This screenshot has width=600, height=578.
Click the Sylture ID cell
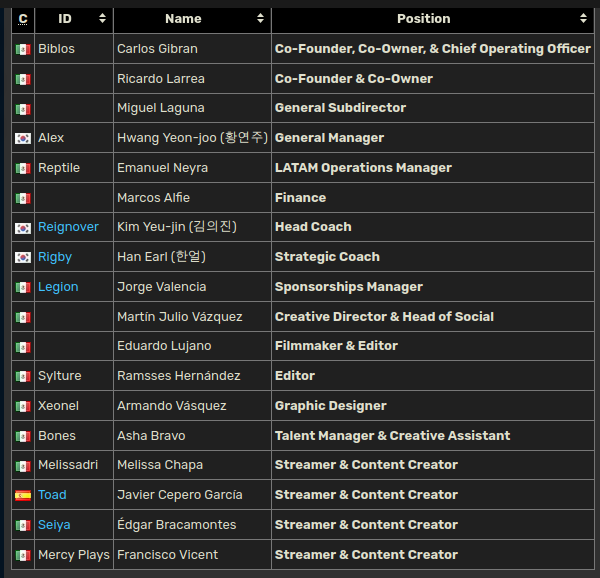coord(74,376)
